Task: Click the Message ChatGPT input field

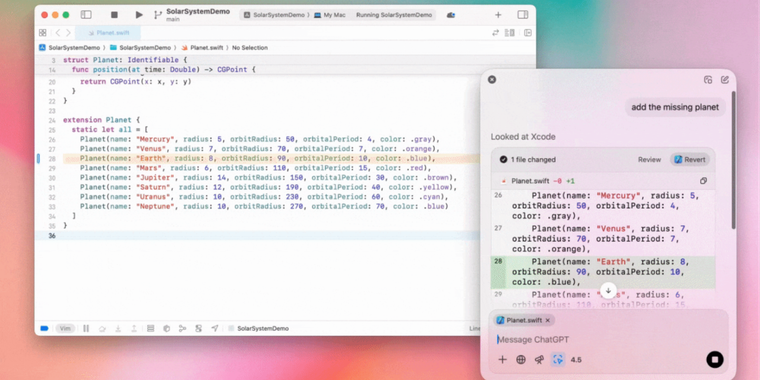Action: [x=609, y=339]
